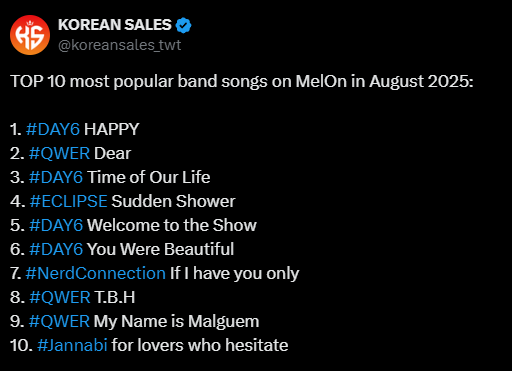This screenshot has width=512, height=371.
Task: Click the tweet headline about MelOn August 2025
Action: (242, 82)
